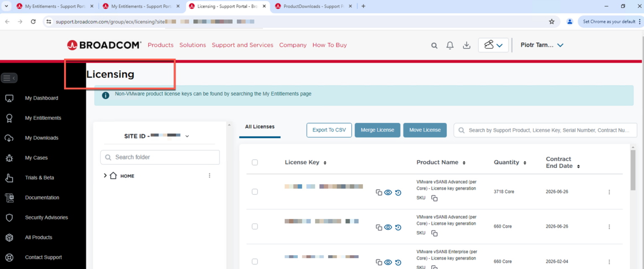View first license details via eye icon
644x269 pixels.
[x=388, y=192]
